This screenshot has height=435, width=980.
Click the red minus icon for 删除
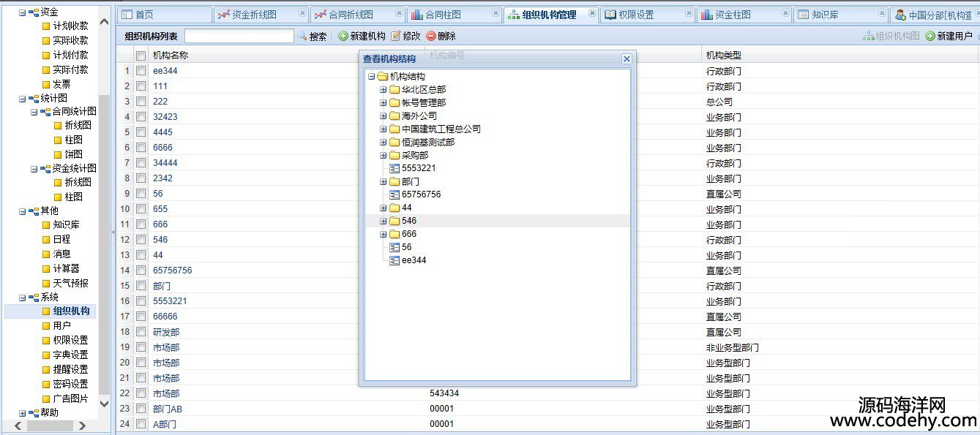431,36
